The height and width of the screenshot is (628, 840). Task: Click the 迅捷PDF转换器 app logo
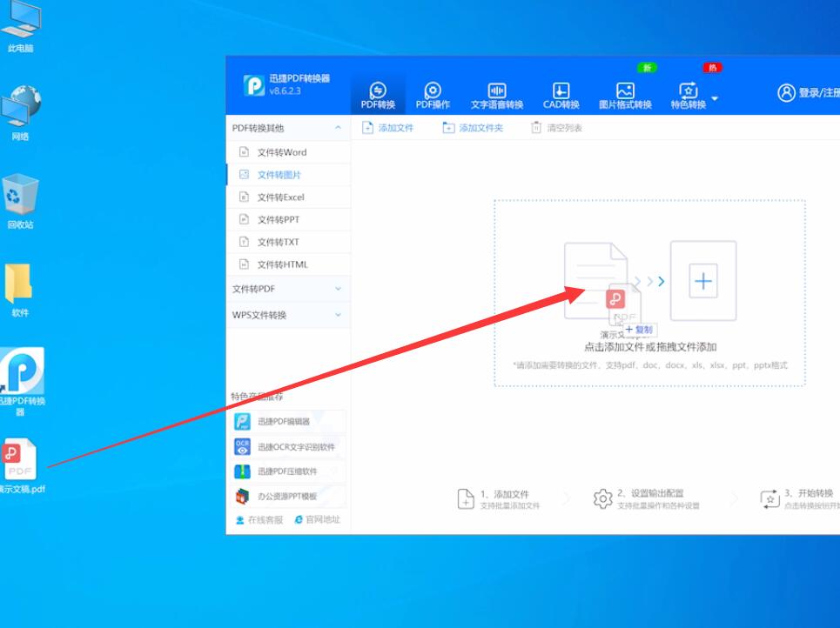(x=254, y=85)
